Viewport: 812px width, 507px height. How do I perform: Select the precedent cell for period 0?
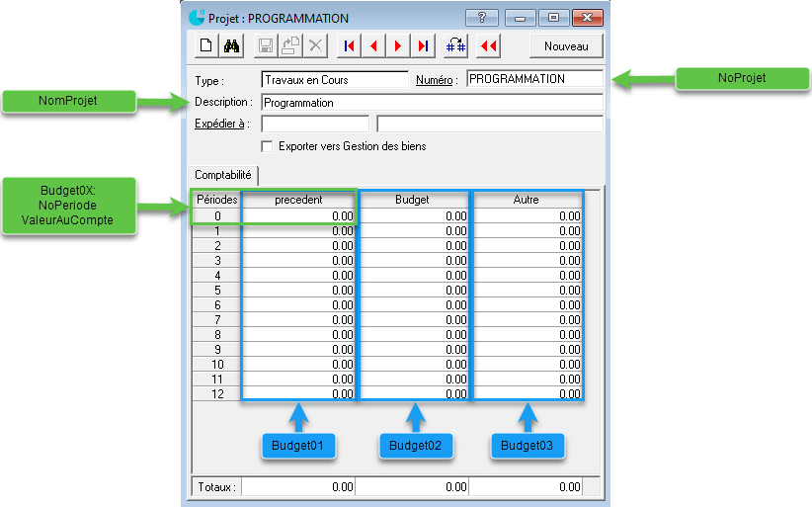pyautogui.click(x=297, y=215)
